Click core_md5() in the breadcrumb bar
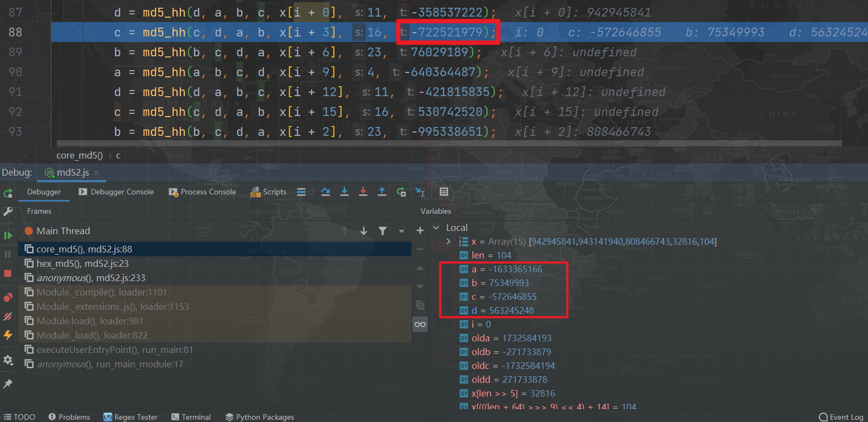The height and width of the screenshot is (422, 868). pyautogui.click(x=80, y=156)
